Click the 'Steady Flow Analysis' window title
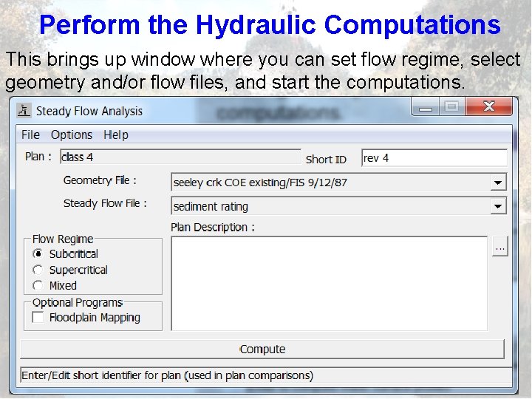This screenshot has height=399, width=532. tap(89, 111)
